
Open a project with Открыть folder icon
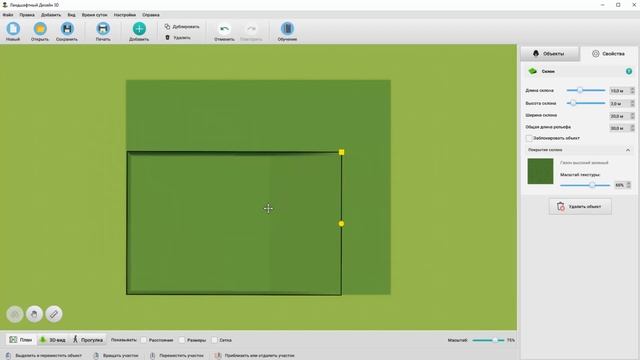[40, 29]
